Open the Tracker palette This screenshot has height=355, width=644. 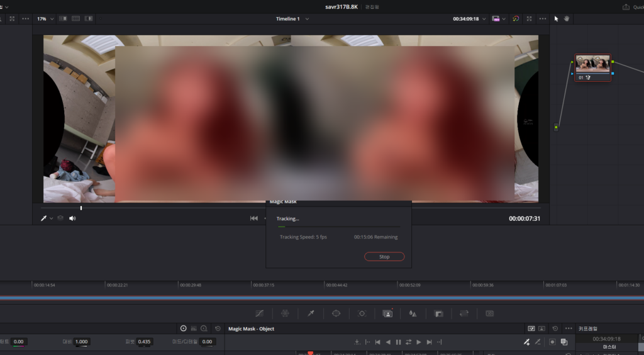point(362,313)
